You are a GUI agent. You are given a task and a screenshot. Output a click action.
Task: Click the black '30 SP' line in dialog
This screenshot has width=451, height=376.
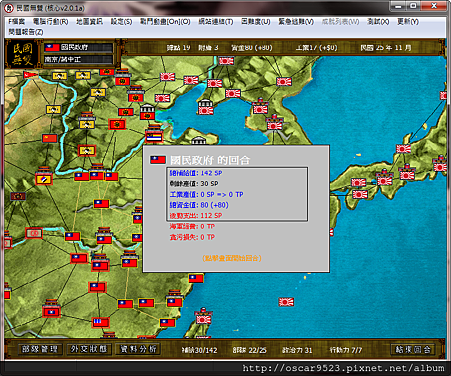194,184
